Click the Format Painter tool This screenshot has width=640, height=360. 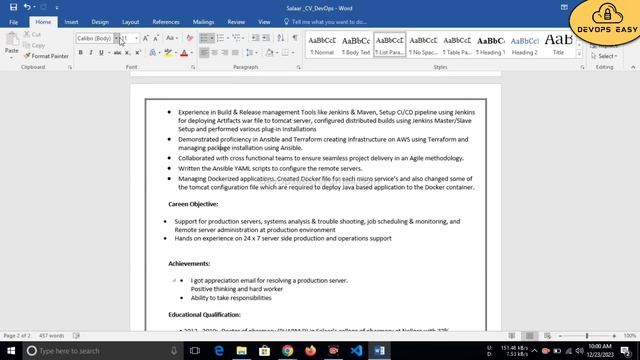click(x=46, y=56)
